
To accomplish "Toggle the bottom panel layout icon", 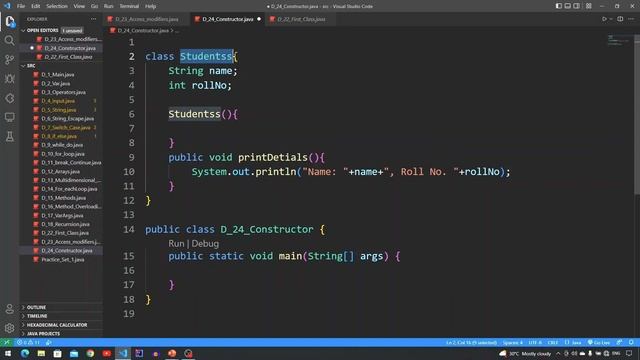I will pyautogui.click(x=568, y=6).
